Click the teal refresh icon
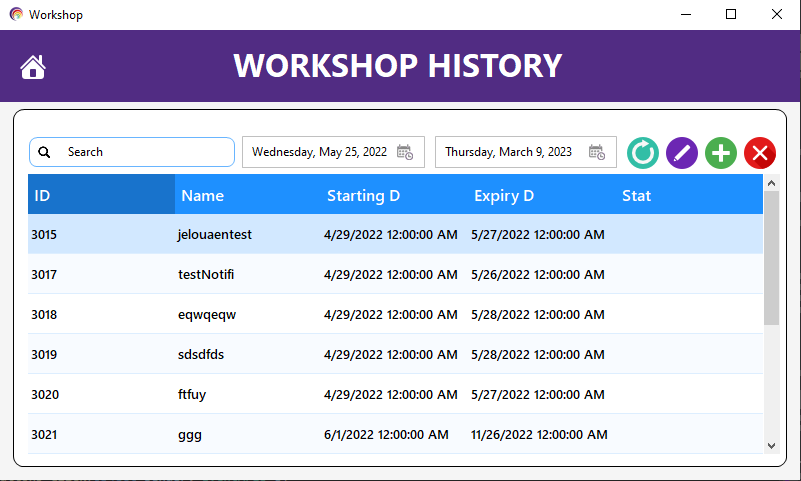801x481 pixels. pos(643,153)
